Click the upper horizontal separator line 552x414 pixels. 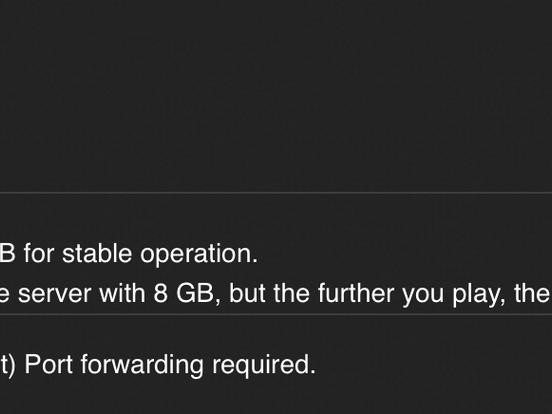tap(276, 193)
